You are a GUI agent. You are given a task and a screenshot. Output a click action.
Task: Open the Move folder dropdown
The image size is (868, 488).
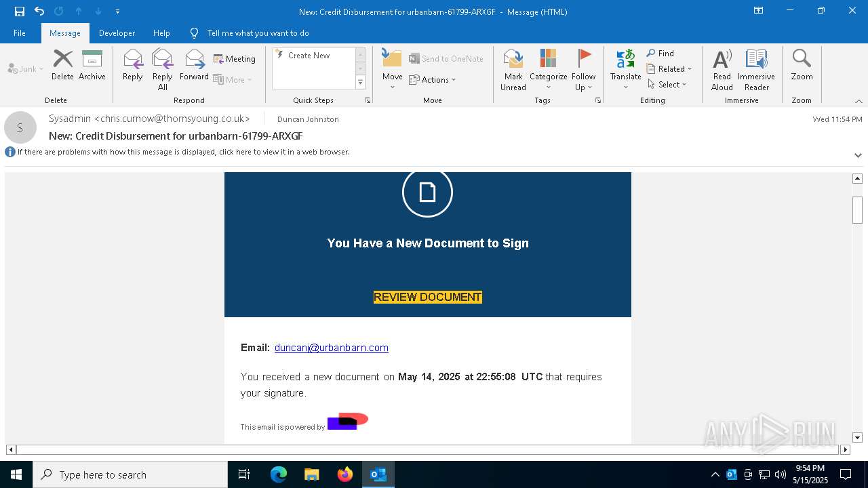[x=392, y=70]
